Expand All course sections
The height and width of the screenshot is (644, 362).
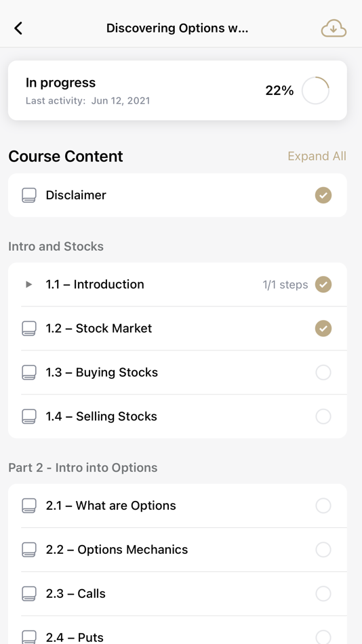(x=317, y=156)
